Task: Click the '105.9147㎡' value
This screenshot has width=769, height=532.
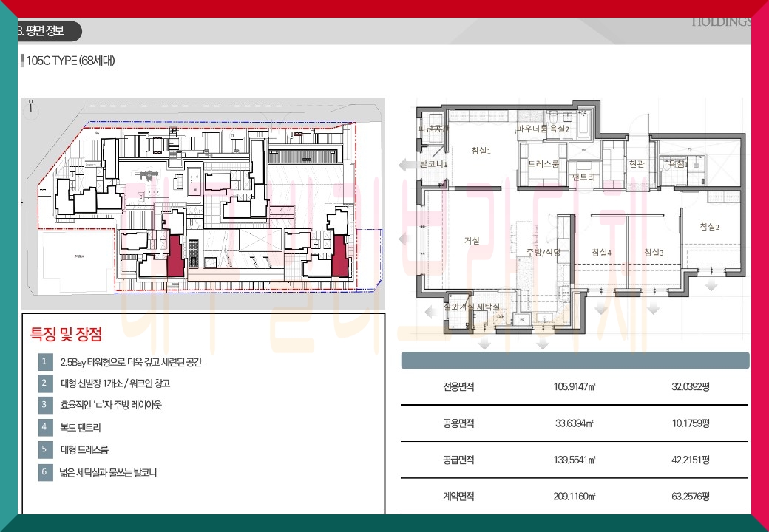Action: 575,386
